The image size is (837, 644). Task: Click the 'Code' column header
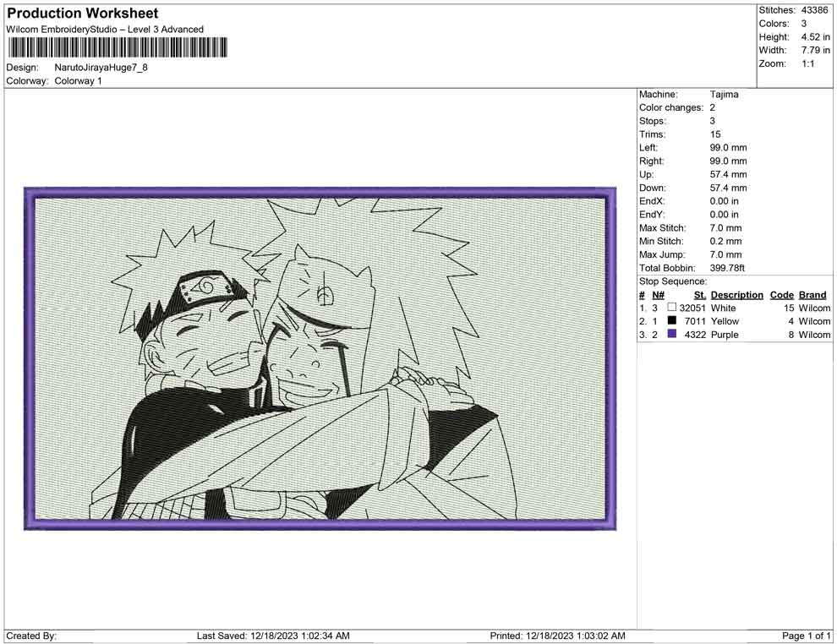click(x=782, y=295)
